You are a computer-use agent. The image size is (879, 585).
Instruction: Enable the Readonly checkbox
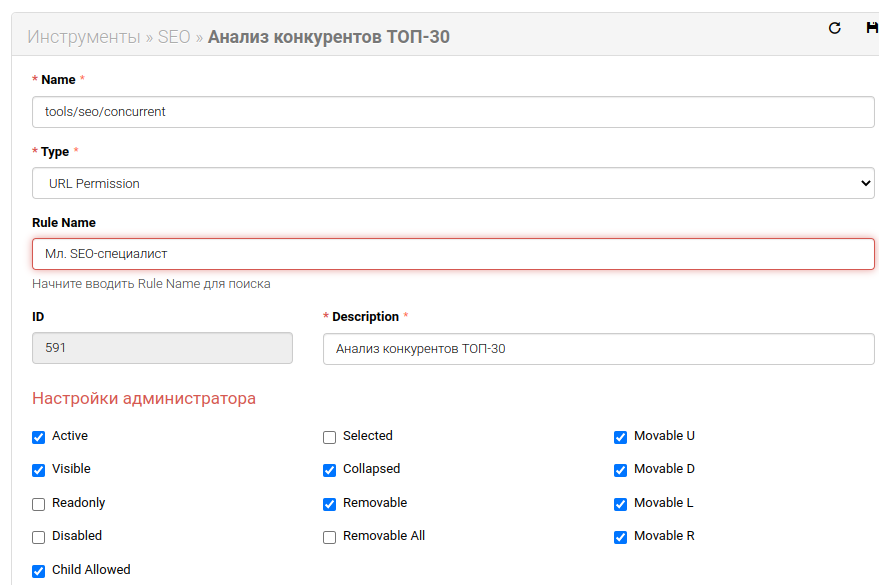39,504
